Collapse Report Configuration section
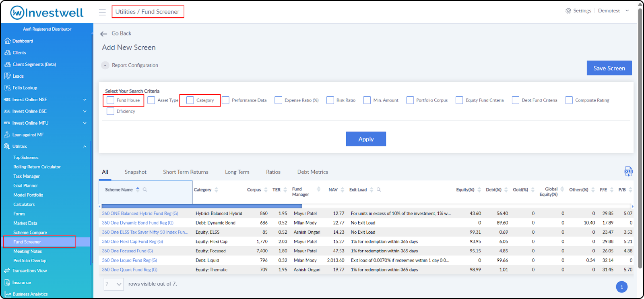Screen dimensions: 644x299 105,65
